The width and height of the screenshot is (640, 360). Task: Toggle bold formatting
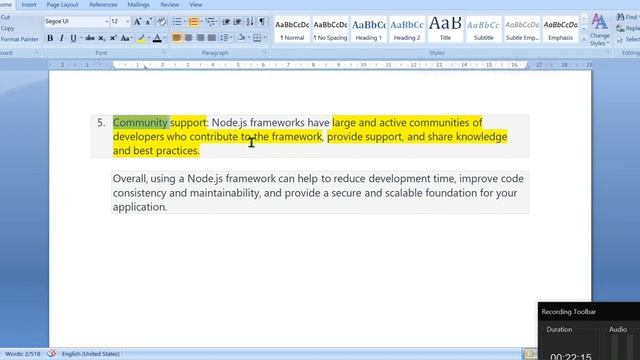tap(50, 38)
